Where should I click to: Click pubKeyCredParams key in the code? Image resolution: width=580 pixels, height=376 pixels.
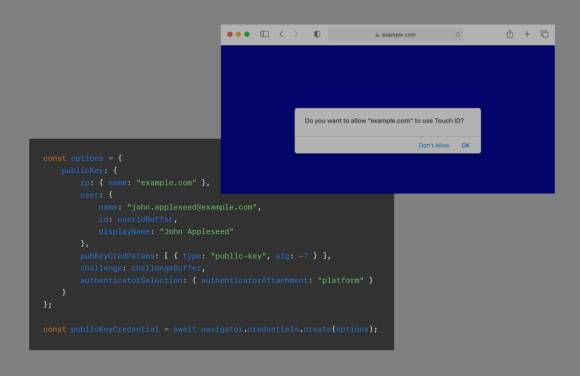point(117,256)
